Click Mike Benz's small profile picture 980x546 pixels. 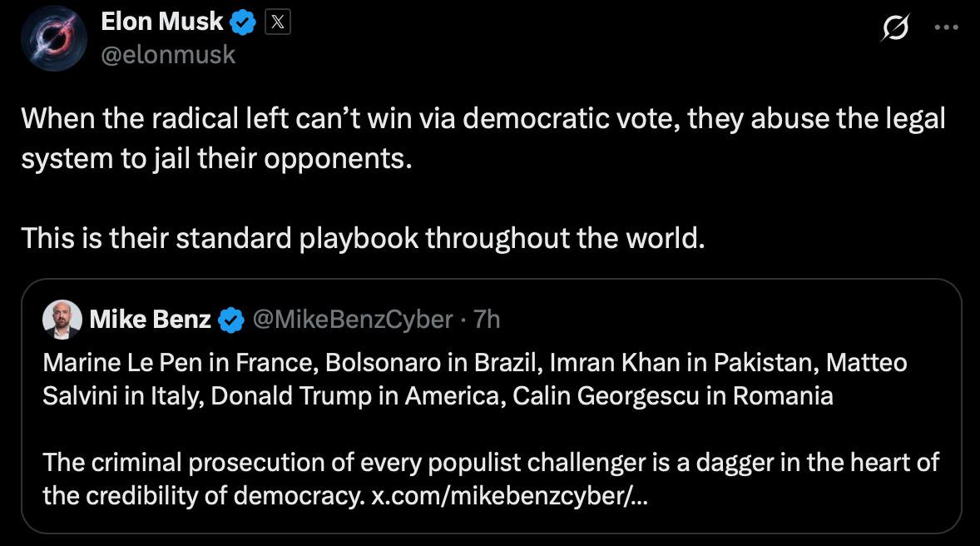(x=62, y=320)
